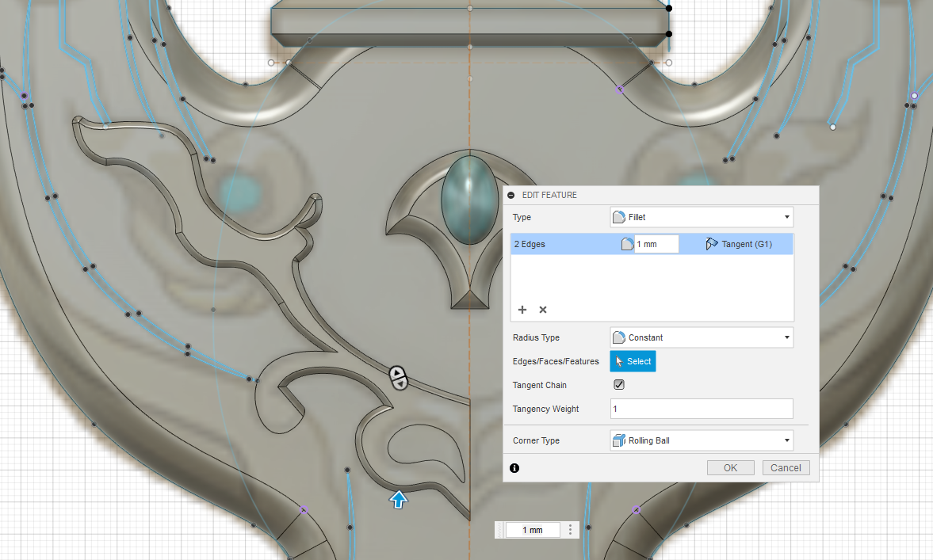This screenshot has width=933, height=560.
Task: Select the 2 Edges selection row
Action: pos(652,244)
